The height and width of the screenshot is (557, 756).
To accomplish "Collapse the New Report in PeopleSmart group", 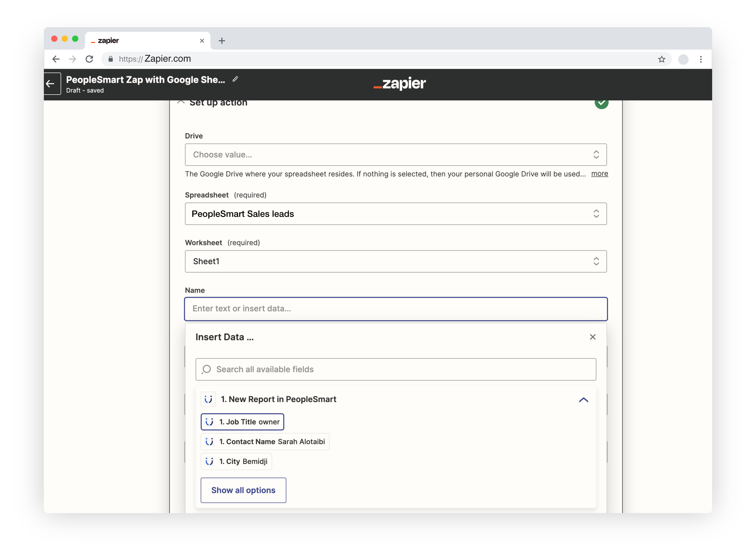I will click(583, 399).
